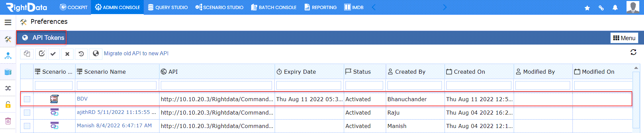644x133 pixels.
Task: Click the X deactivate icon in the toolbar
Action: pyautogui.click(x=67, y=54)
